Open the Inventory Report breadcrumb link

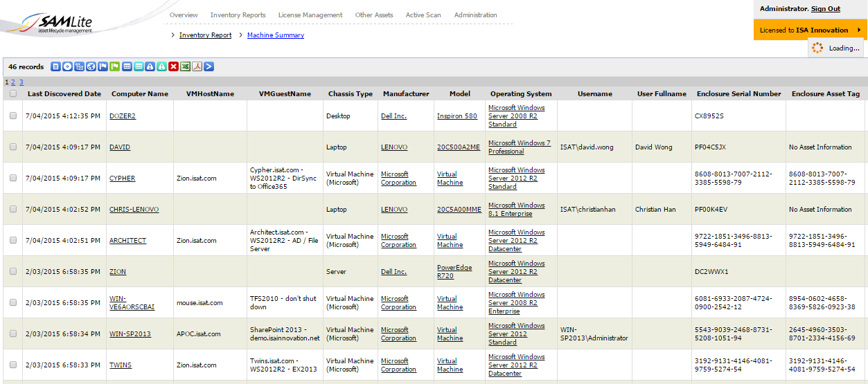point(205,35)
